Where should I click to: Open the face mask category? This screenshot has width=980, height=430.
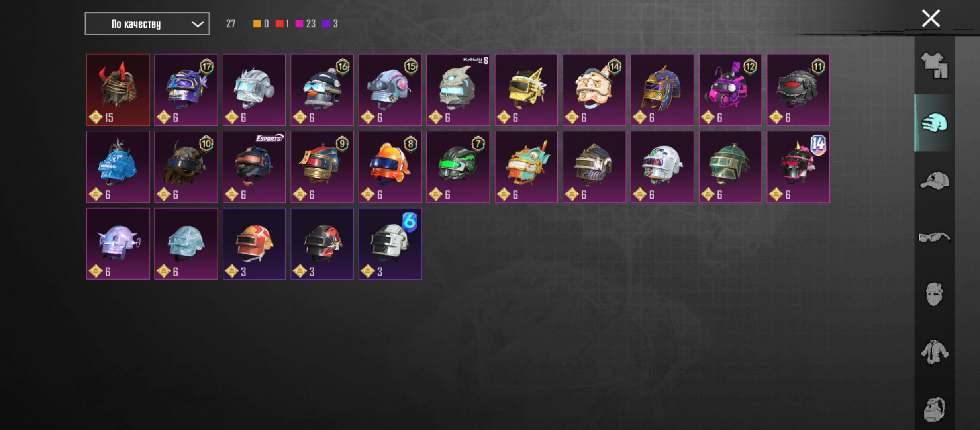click(x=934, y=294)
